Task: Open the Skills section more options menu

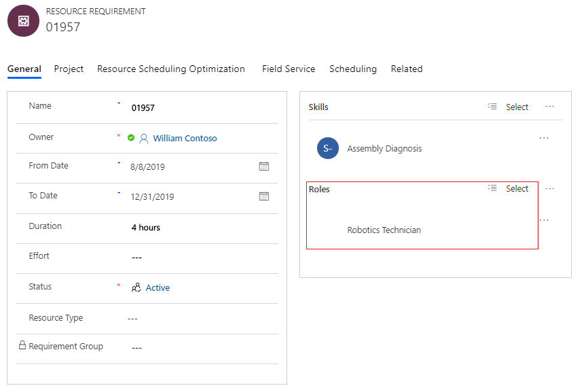Action: pyautogui.click(x=550, y=107)
